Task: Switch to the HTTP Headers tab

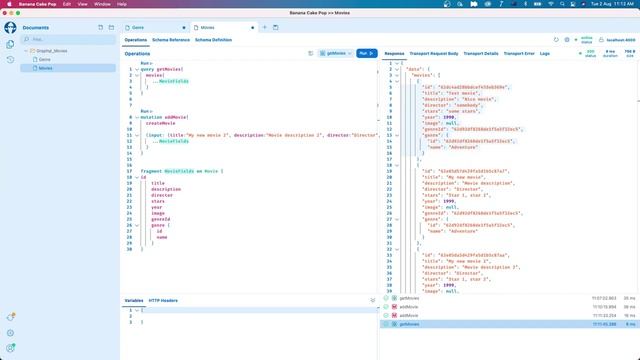Action: coord(163,301)
